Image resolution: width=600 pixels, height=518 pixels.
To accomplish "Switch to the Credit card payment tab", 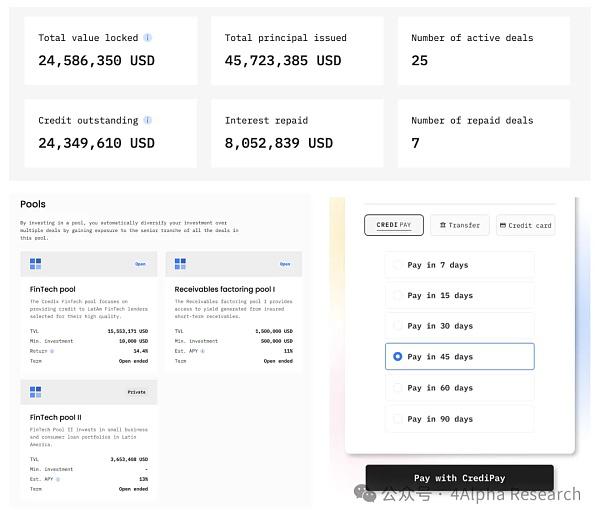I will (525, 225).
